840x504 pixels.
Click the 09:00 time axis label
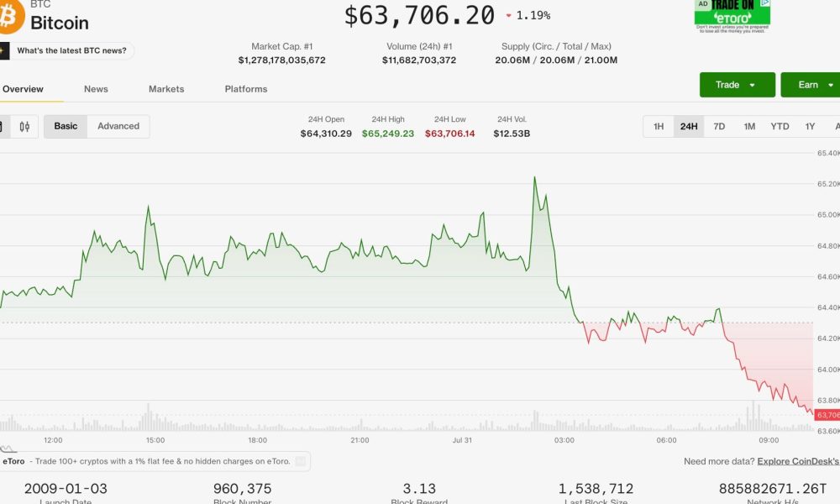click(x=769, y=440)
